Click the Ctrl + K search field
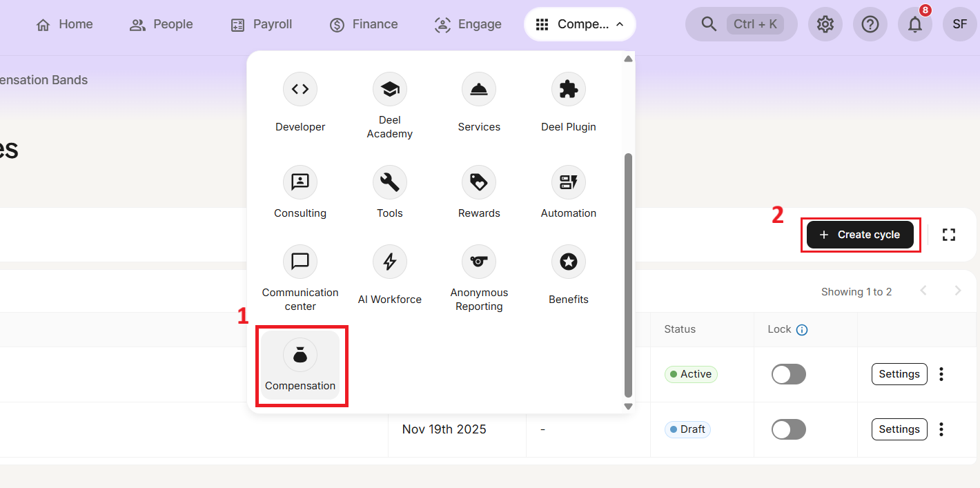The height and width of the screenshot is (488, 980). tap(741, 25)
